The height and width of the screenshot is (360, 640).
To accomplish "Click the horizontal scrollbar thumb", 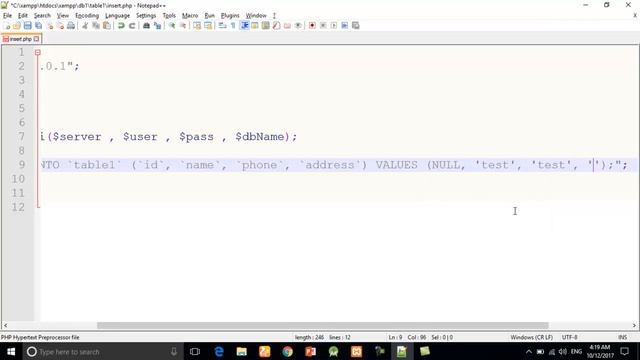I will 322,325.
